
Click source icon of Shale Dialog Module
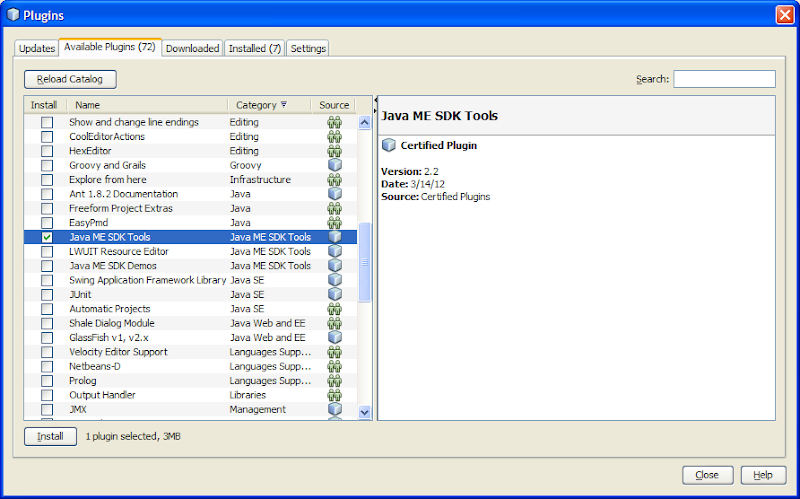coord(334,323)
